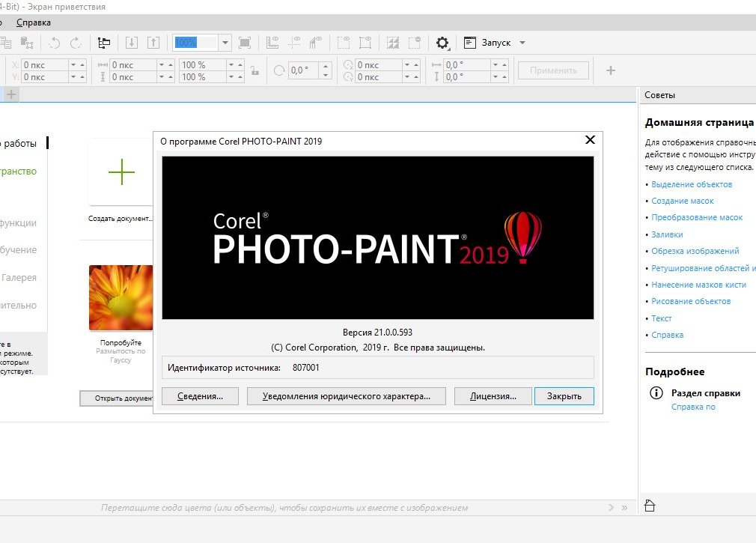Image resolution: width=756 pixels, height=543 pixels.
Task: Close the About PHOTO-PAINT dialog with X
Action: coord(590,140)
